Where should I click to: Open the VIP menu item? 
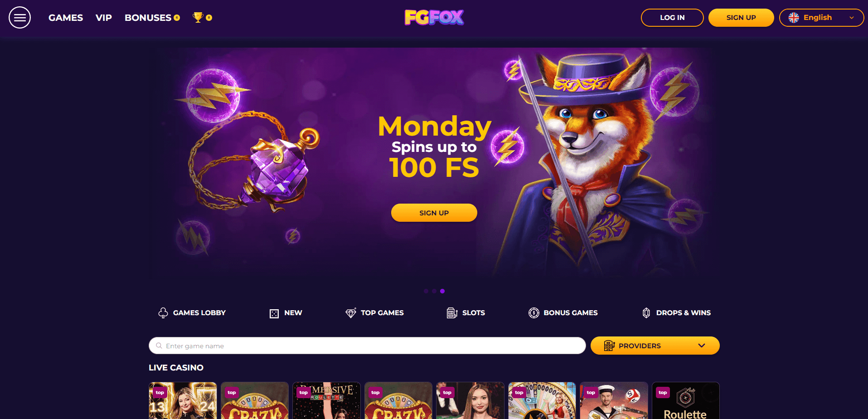click(104, 18)
